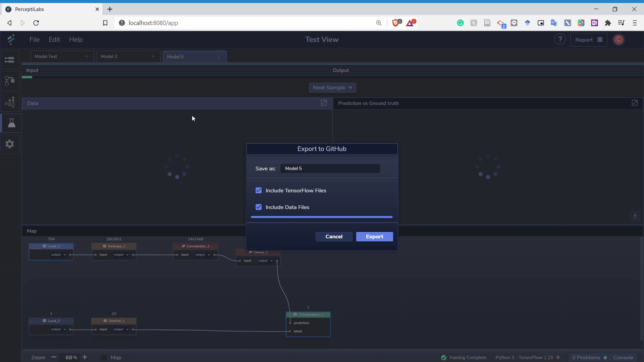Open Local_1 output dropdown arrow
This screenshot has height=362, width=644.
[65, 255]
